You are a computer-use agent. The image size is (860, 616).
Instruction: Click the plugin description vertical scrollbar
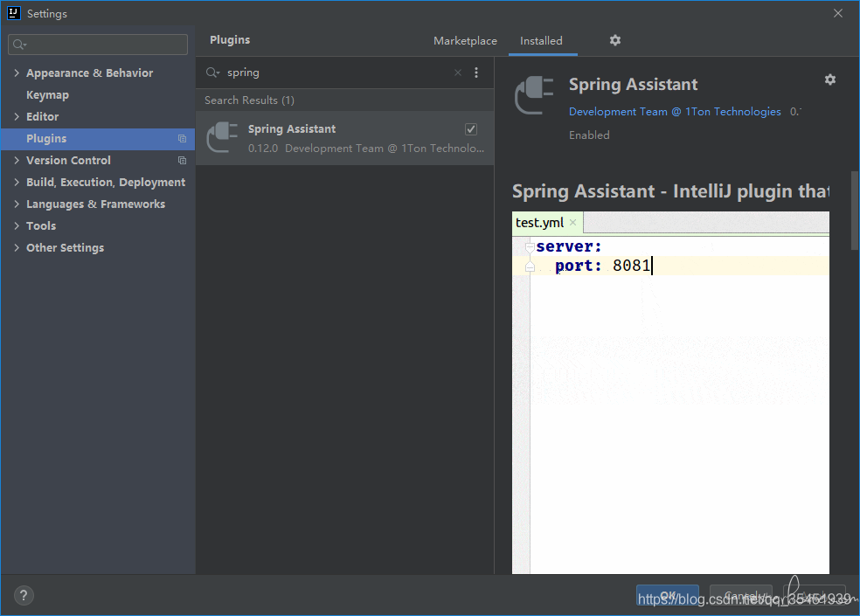[855, 211]
